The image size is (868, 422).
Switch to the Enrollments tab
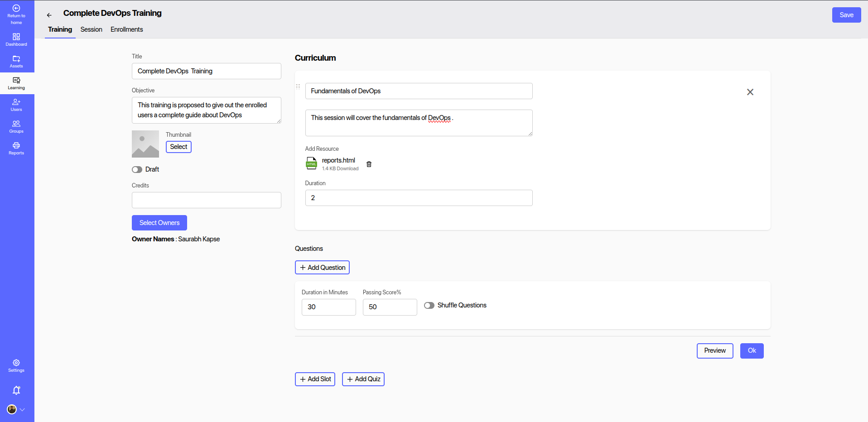point(126,29)
